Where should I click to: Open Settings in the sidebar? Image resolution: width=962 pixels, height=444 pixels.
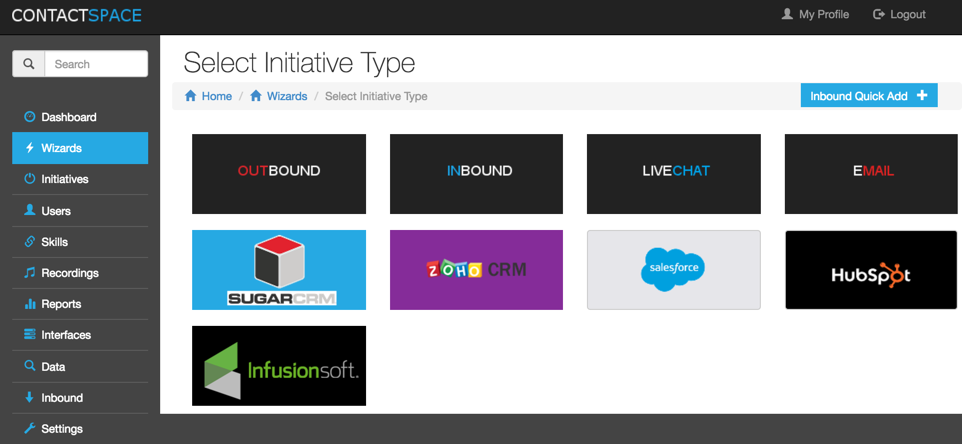point(80,429)
